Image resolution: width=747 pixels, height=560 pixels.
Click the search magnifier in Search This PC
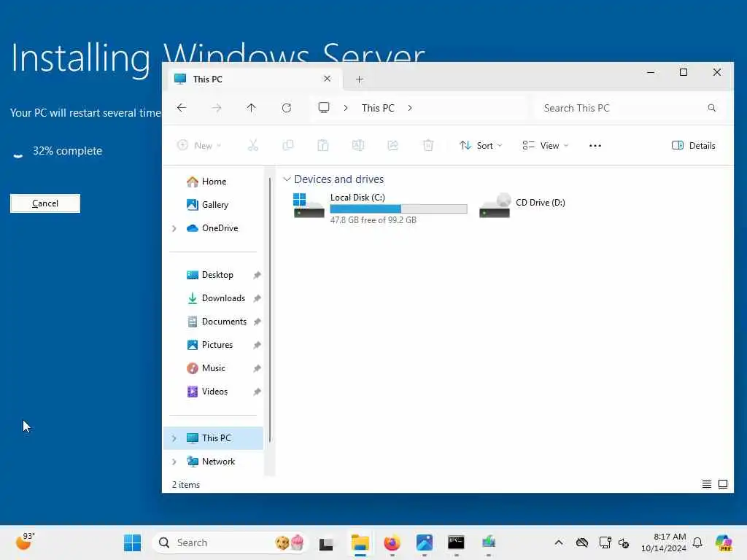[x=711, y=108]
